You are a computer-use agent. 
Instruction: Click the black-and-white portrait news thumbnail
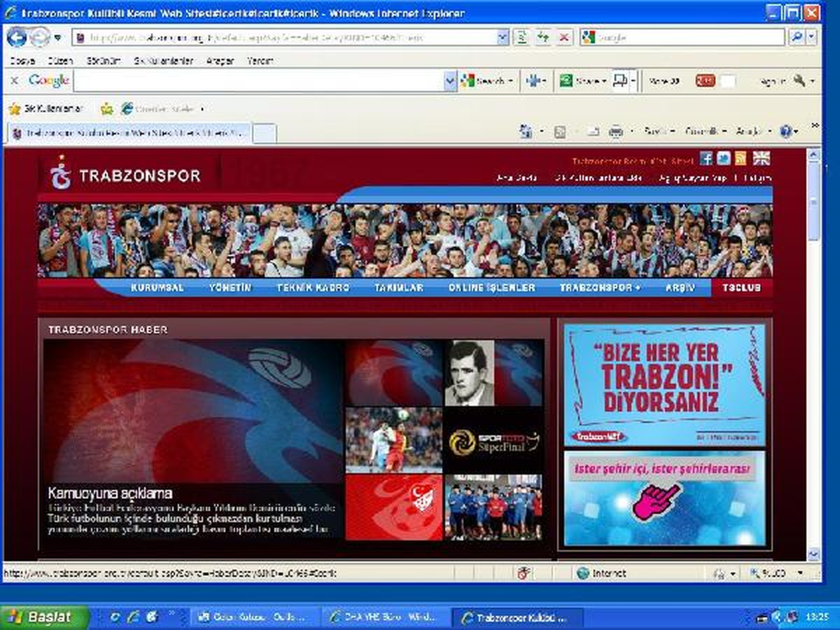[470, 373]
